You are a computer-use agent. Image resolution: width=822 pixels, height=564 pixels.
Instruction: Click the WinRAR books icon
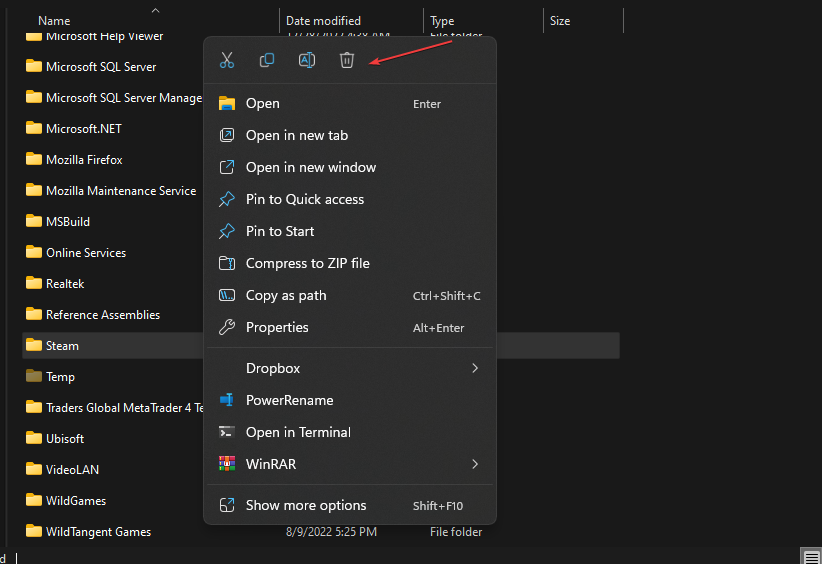[227, 464]
